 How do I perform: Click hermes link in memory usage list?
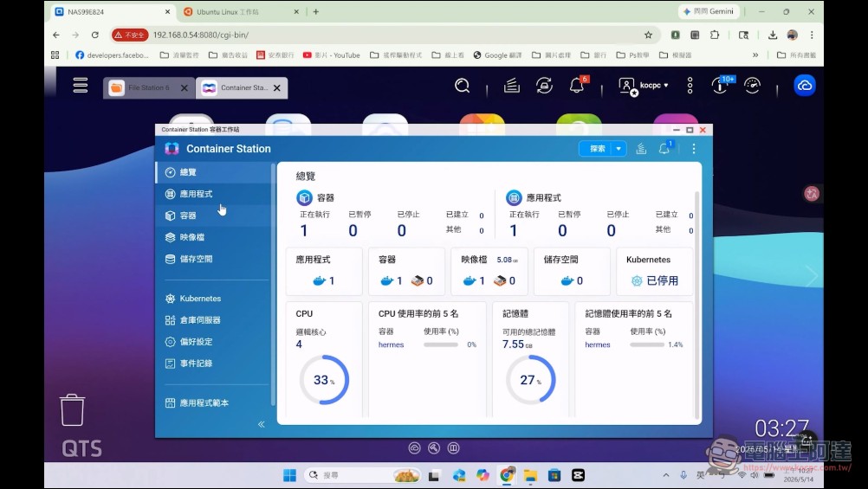tap(598, 344)
